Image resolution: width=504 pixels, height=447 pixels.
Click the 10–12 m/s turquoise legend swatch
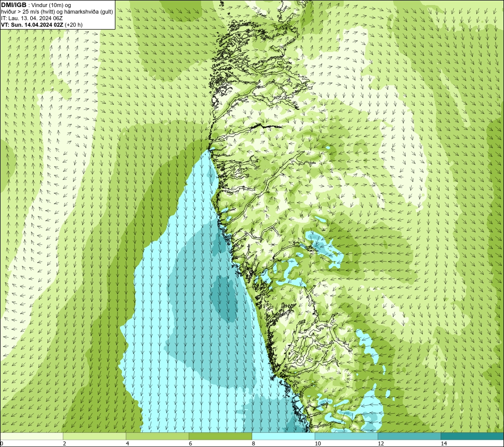347,436
